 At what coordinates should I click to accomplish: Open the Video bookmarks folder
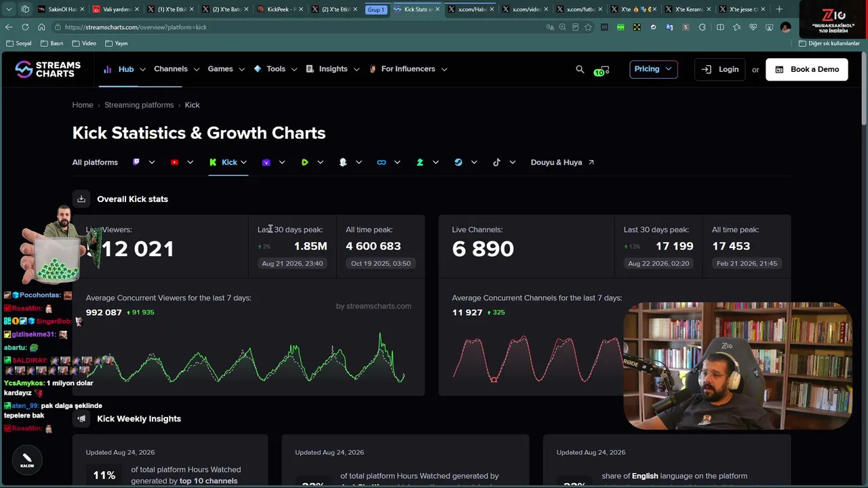point(84,43)
